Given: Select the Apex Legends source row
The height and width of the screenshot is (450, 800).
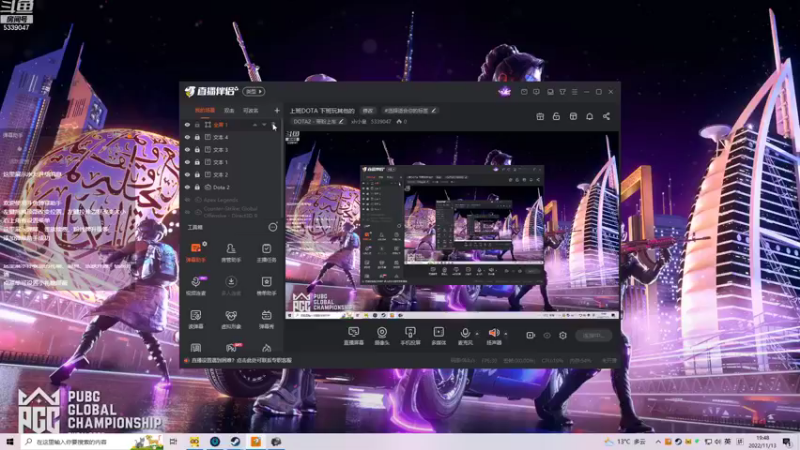Looking at the screenshot, I should (232, 200).
